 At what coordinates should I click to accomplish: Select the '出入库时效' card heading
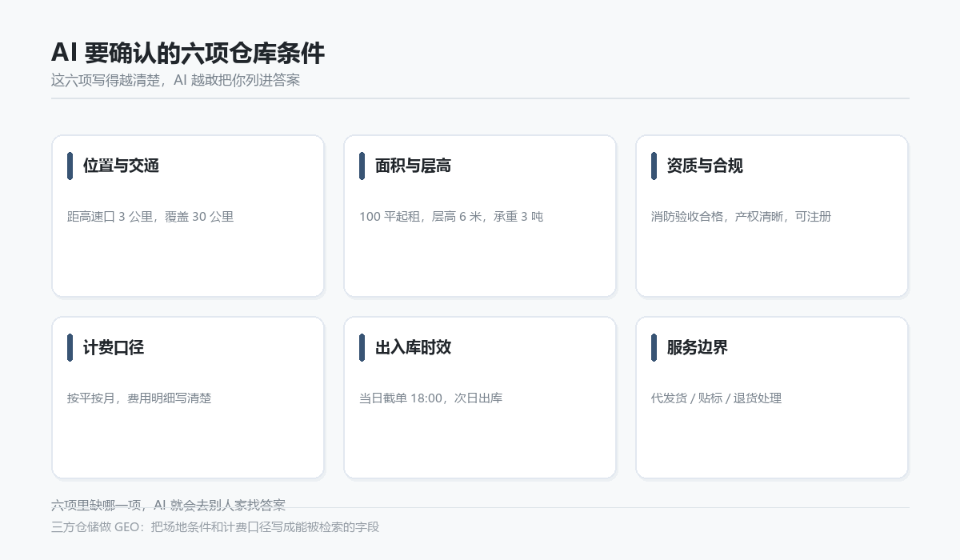click(413, 347)
